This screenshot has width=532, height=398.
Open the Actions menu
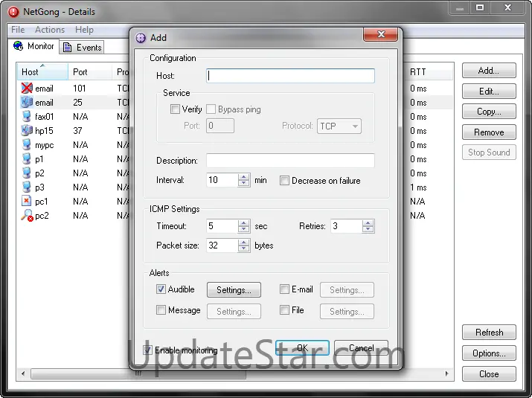[x=50, y=30]
